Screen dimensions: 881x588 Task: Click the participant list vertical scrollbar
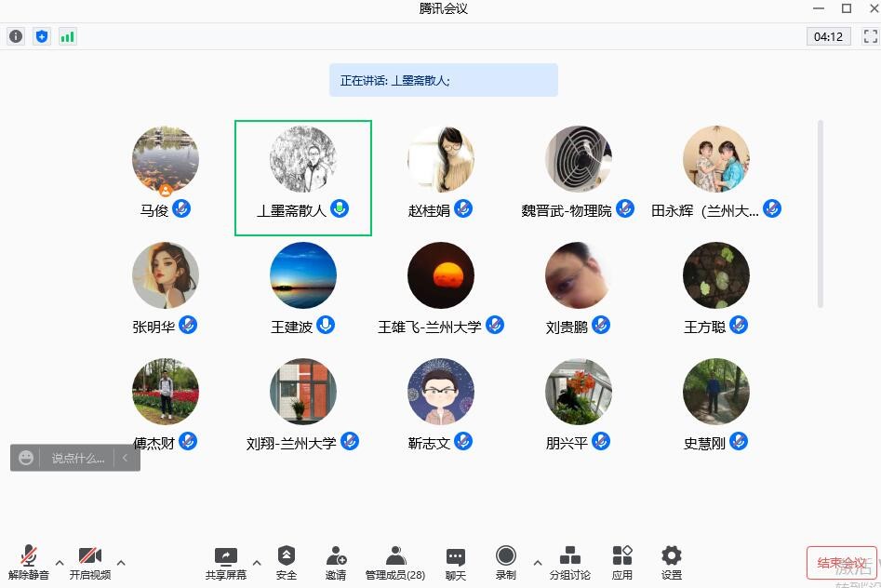coord(820,214)
